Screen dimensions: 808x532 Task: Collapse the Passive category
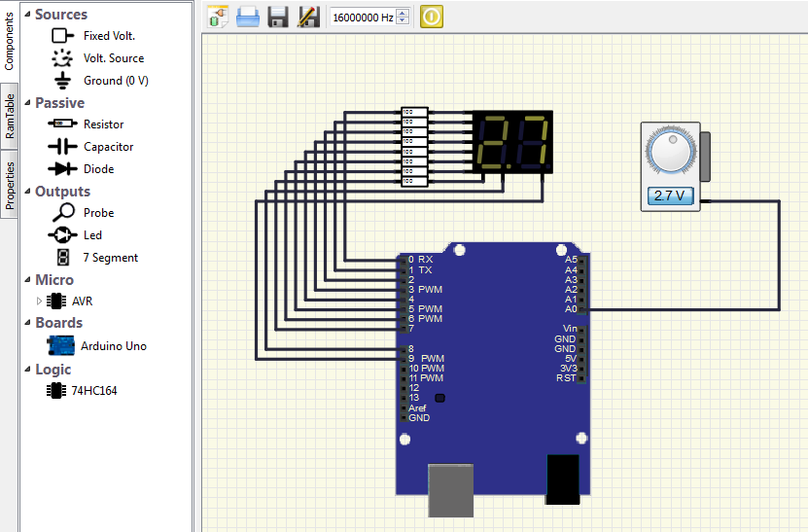click(x=27, y=103)
